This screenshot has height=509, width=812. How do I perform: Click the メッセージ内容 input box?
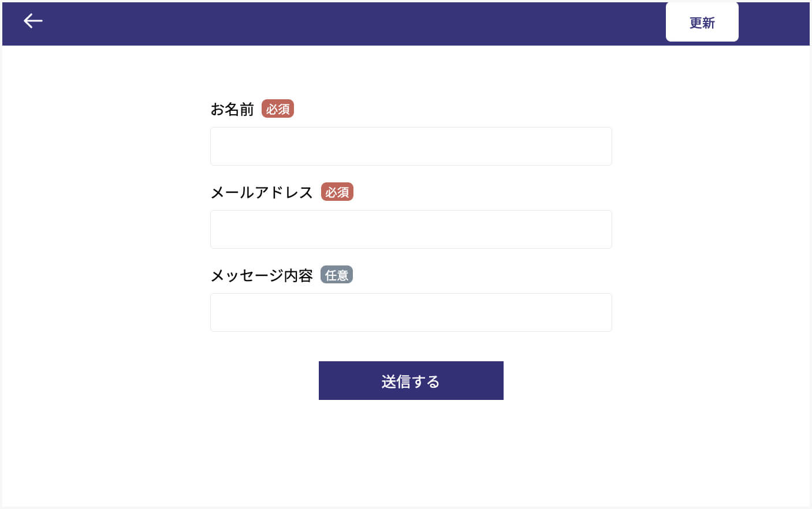[411, 313]
